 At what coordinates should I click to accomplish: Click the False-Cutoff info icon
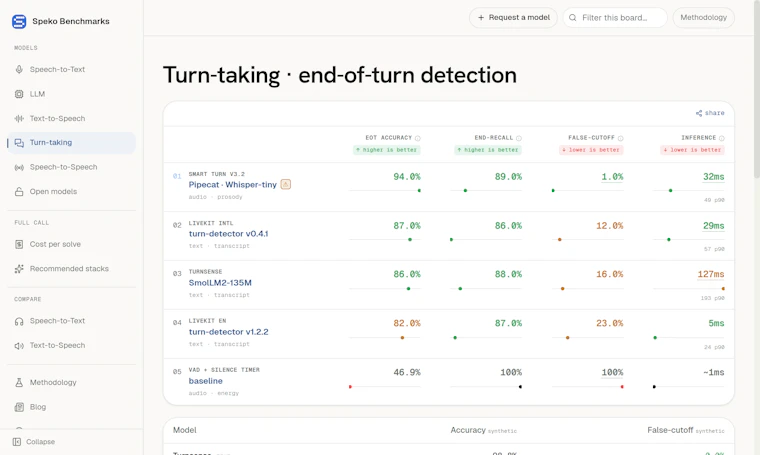click(620, 138)
